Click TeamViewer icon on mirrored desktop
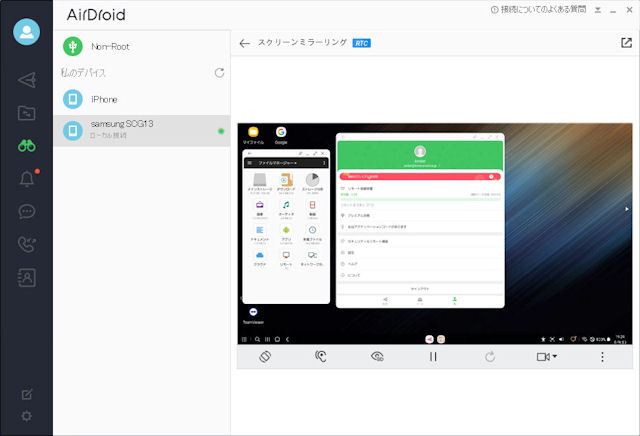The height and width of the screenshot is (436, 640). 253,315
